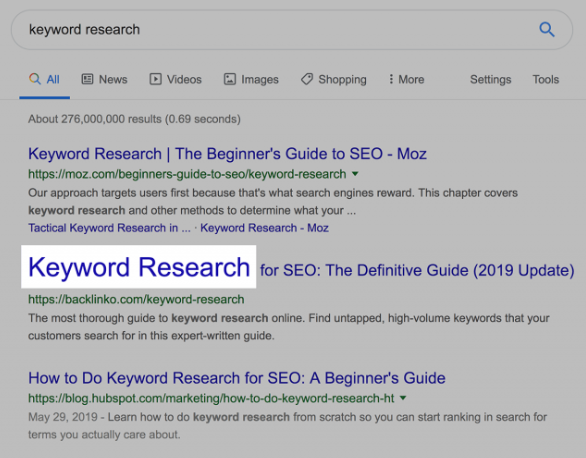Click the About 276,000,000 results text
The image size is (586, 458).
coord(134,119)
